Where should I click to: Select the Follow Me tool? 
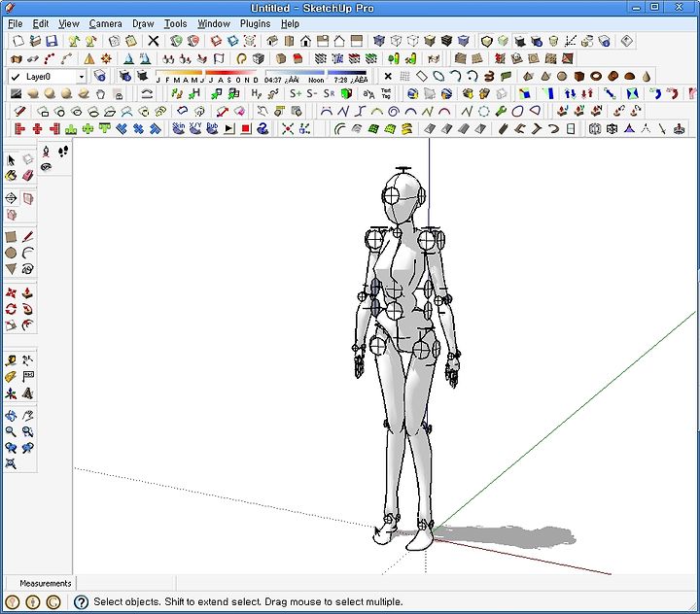pos(27,309)
